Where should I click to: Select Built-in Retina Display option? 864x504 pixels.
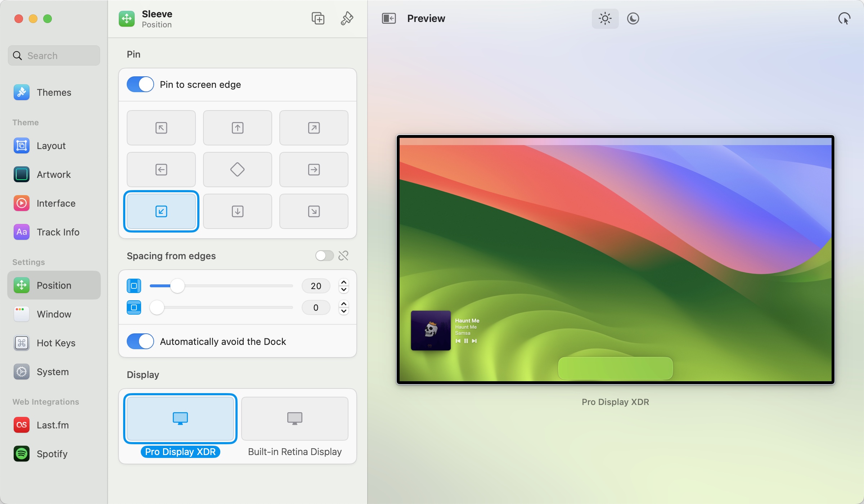tap(295, 419)
